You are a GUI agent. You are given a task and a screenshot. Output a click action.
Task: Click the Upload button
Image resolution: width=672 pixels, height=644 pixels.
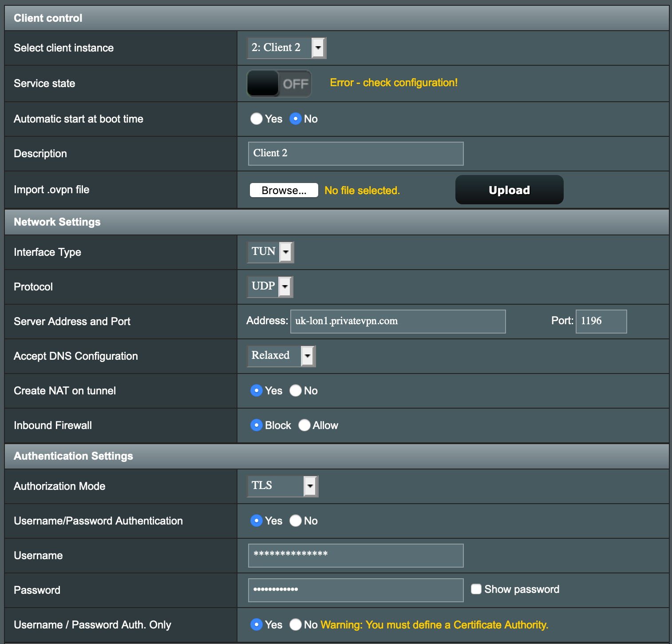point(510,190)
